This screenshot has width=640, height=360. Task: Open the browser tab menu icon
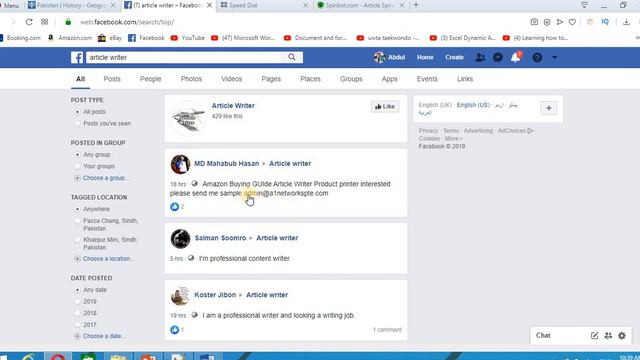(584, 5)
